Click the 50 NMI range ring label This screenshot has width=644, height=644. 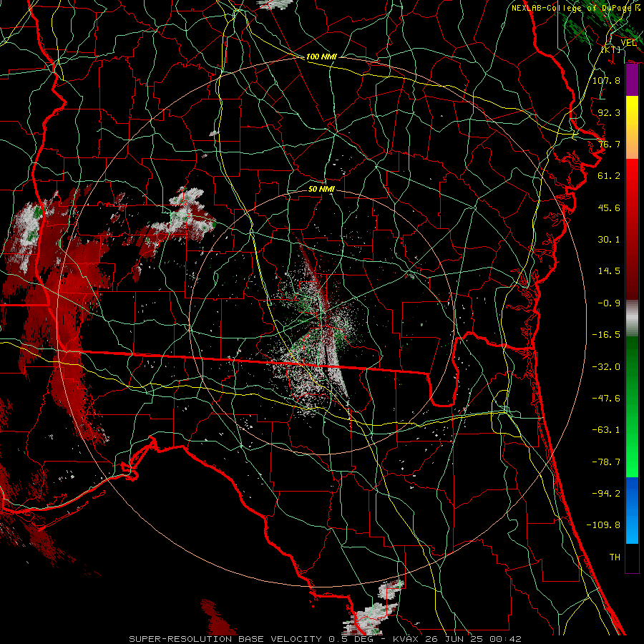[x=321, y=189]
